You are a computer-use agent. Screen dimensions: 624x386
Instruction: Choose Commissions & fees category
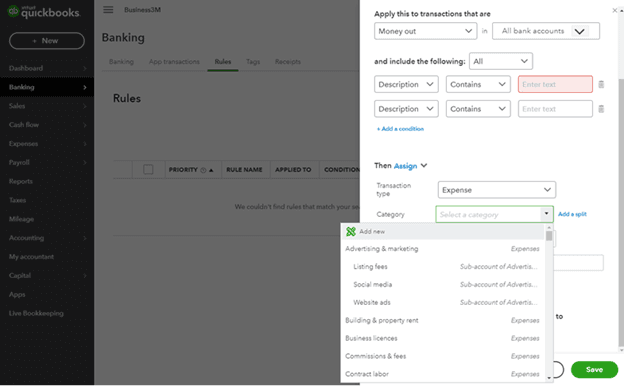pyautogui.click(x=443, y=357)
